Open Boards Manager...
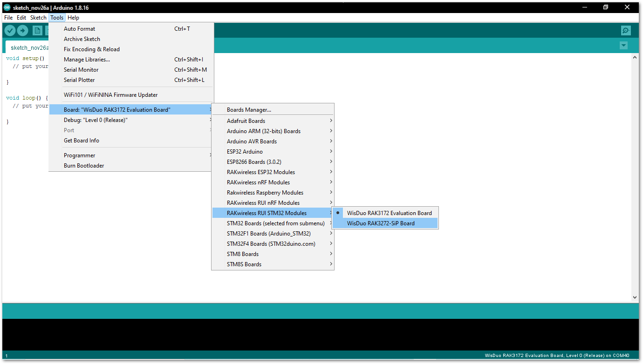The image size is (643, 364). coord(273,110)
